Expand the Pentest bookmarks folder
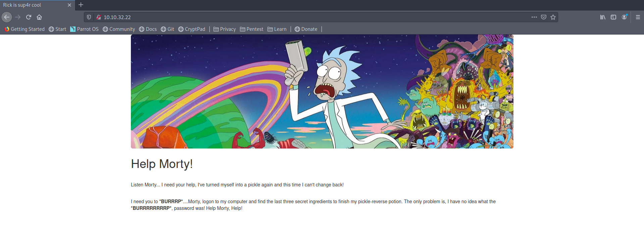 click(251, 29)
